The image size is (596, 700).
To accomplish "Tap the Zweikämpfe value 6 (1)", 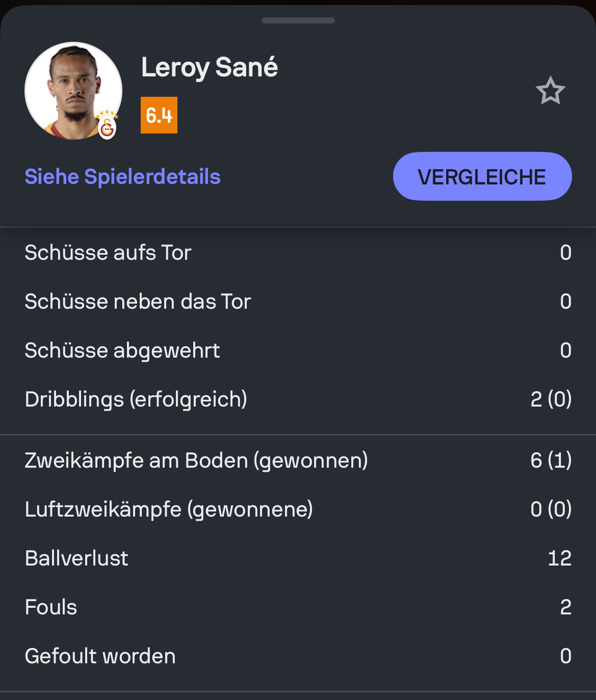I will tap(551, 461).
